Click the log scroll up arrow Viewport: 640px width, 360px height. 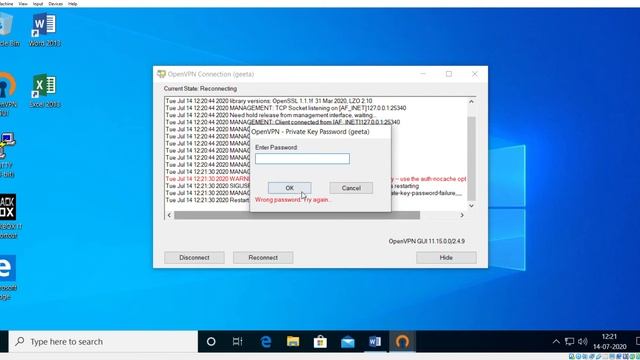471,101
